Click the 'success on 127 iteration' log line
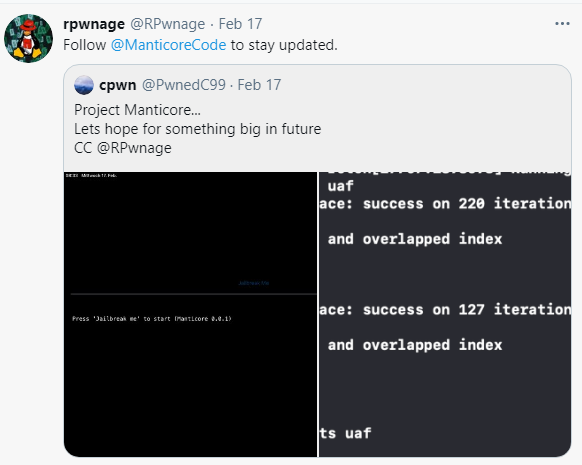 [445, 310]
